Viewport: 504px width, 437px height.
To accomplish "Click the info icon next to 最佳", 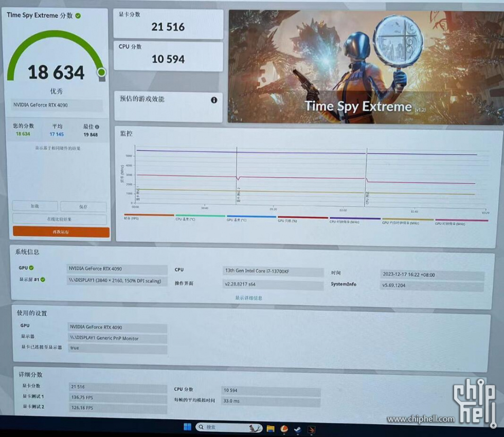I will (97, 126).
